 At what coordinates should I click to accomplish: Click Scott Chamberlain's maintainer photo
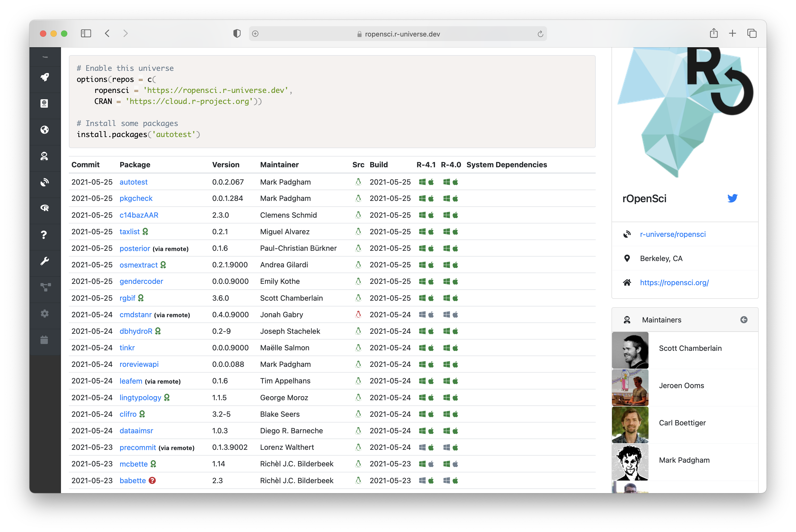pyautogui.click(x=630, y=350)
